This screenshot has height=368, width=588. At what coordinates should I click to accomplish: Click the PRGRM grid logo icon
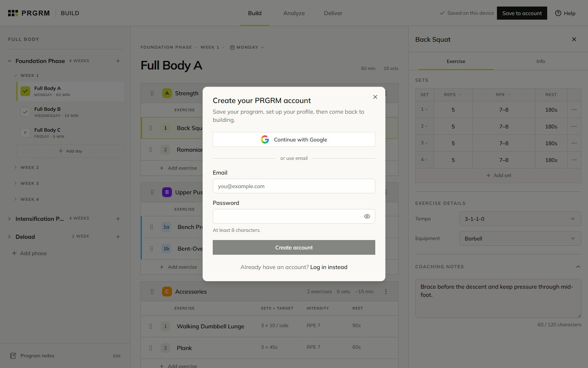pos(13,13)
